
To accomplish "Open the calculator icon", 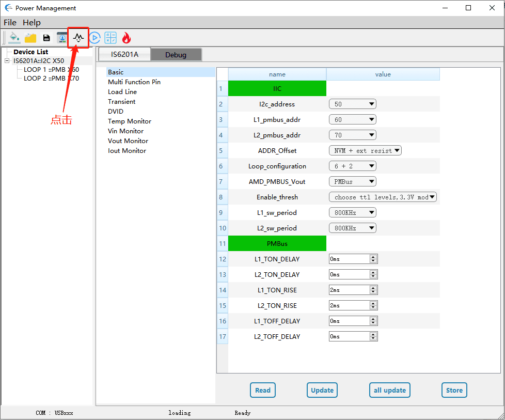I will (x=111, y=38).
